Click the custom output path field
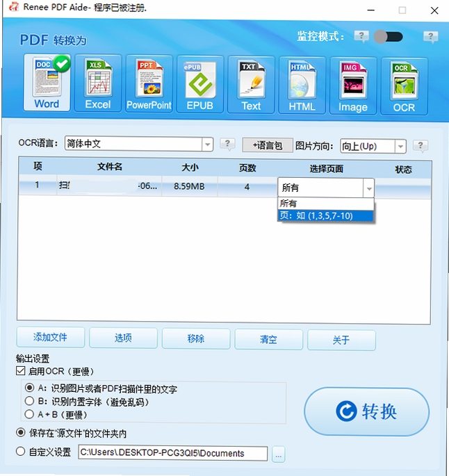 click(173, 453)
